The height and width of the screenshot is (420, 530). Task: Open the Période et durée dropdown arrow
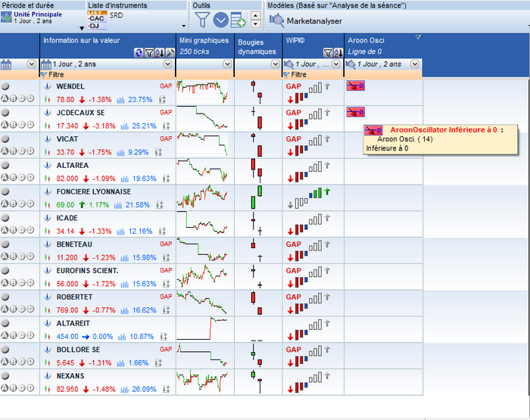[82, 29]
